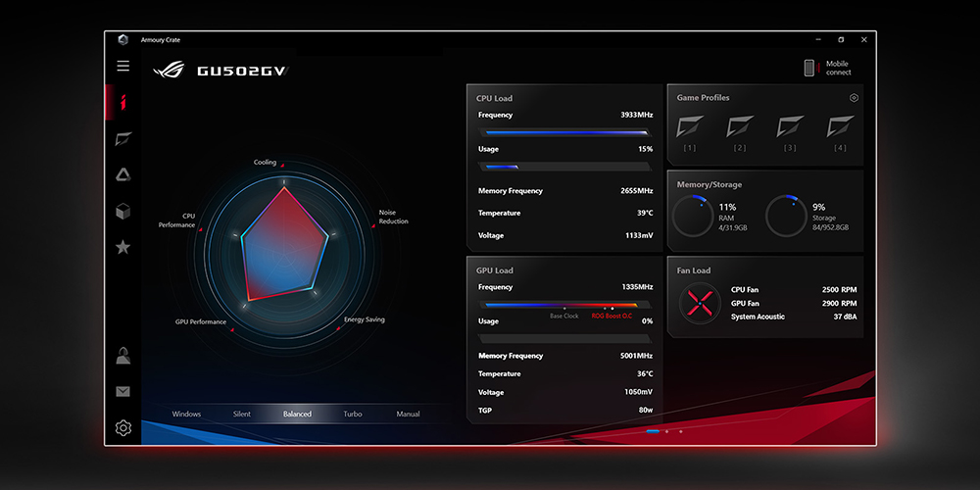This screenshot has height=490, width=980.
Task: Open the Game Profiles slash sidebar icon
Action: [123, 139]
